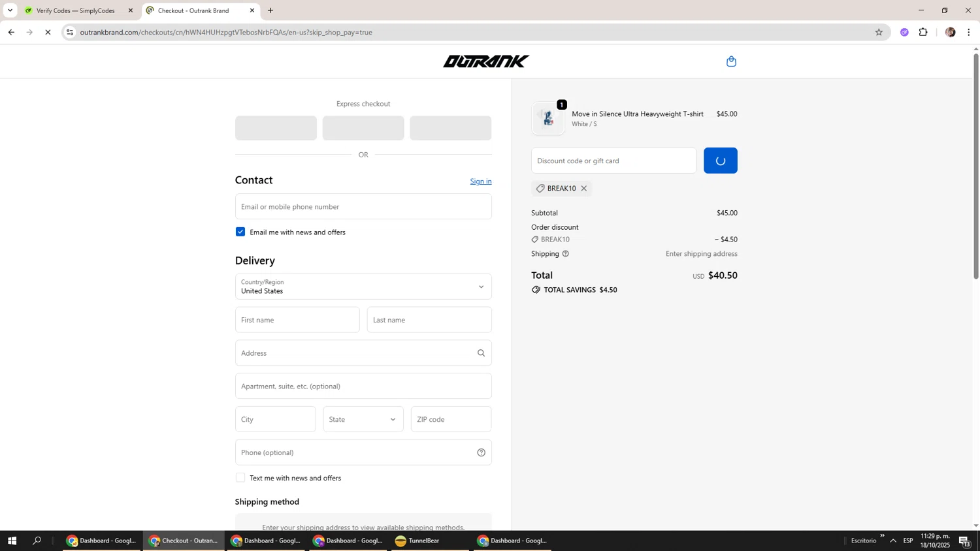Open the Chrome profile avatar
Viewport: 980px width, 551px height.
pos(950,32)
